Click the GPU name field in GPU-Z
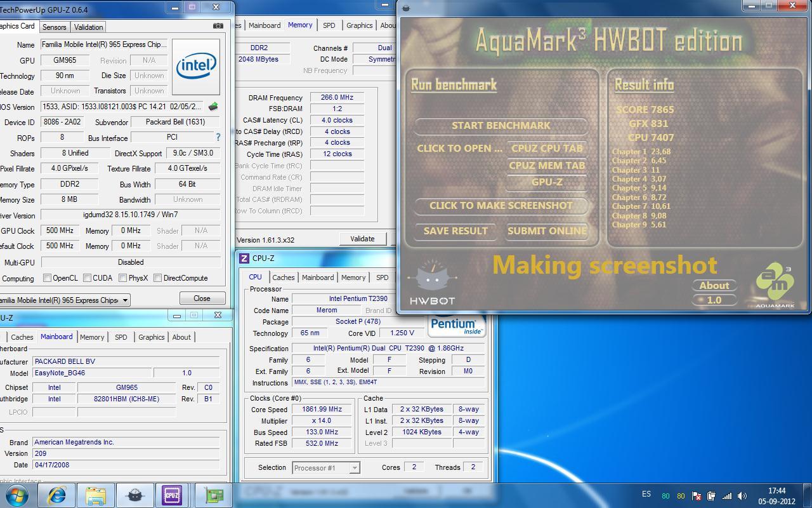 tap(104, 45)
